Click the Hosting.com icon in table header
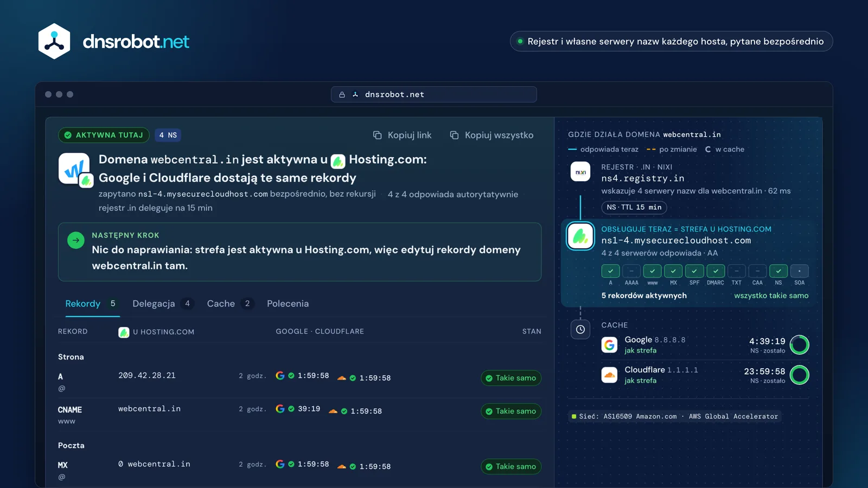This screenshot has height=488, width=868. [124, 332]
